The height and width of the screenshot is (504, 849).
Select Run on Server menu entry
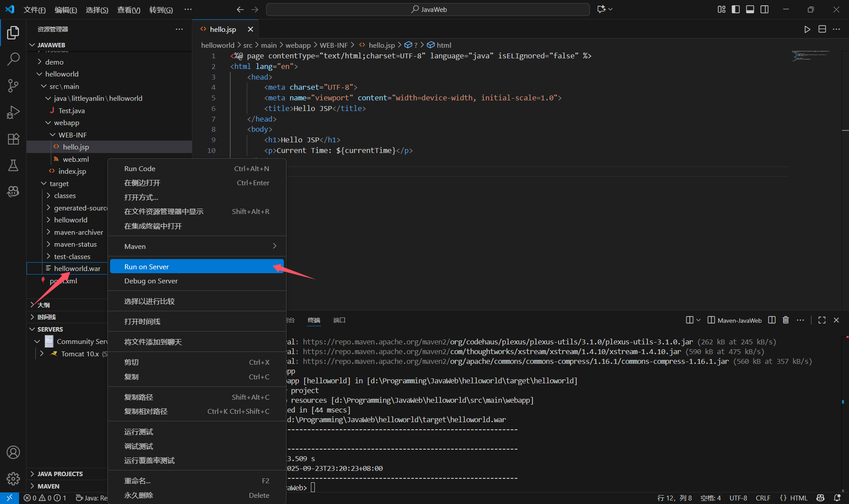(x=146, y=267)
